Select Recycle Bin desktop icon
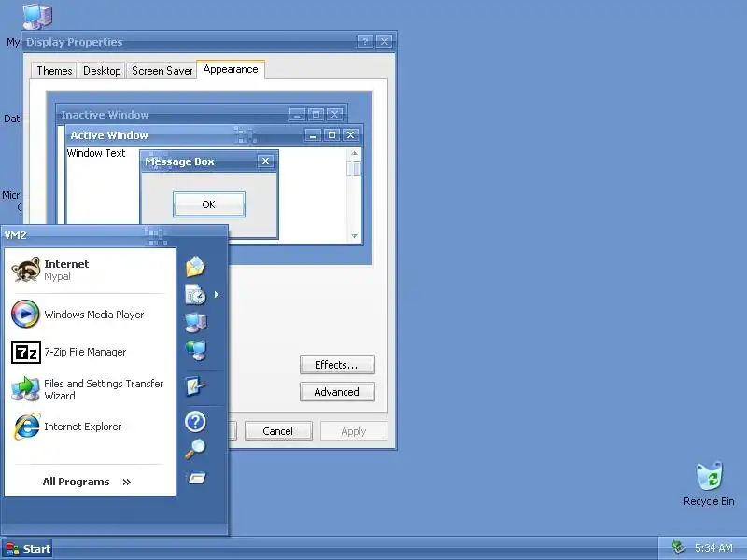This screenshot has height=560, width=747. click(709, 483)
